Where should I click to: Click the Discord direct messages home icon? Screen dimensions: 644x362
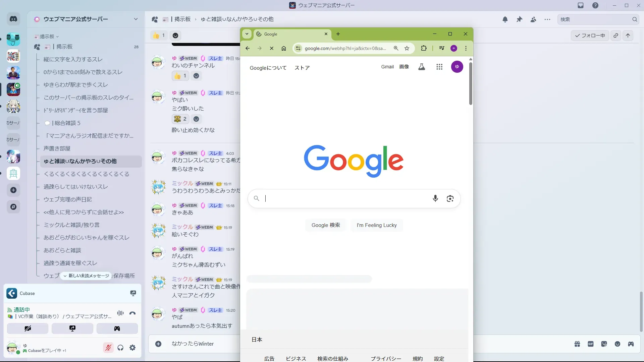(13, 19)
